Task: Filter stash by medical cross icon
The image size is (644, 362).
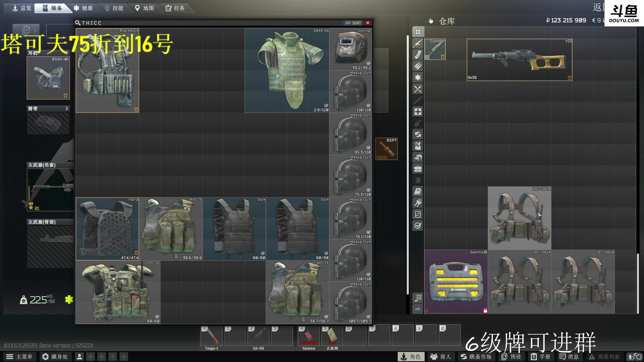Action: pyautogui.click(x=418, y=112)
